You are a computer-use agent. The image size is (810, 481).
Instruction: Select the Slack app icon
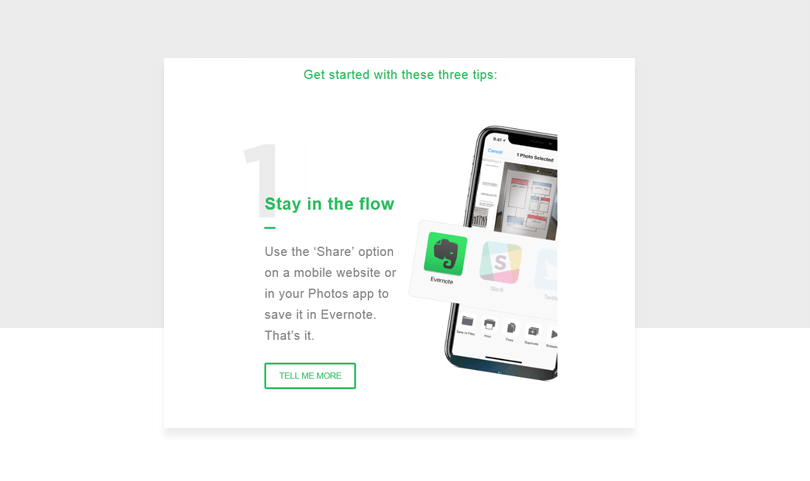(500, 262)
